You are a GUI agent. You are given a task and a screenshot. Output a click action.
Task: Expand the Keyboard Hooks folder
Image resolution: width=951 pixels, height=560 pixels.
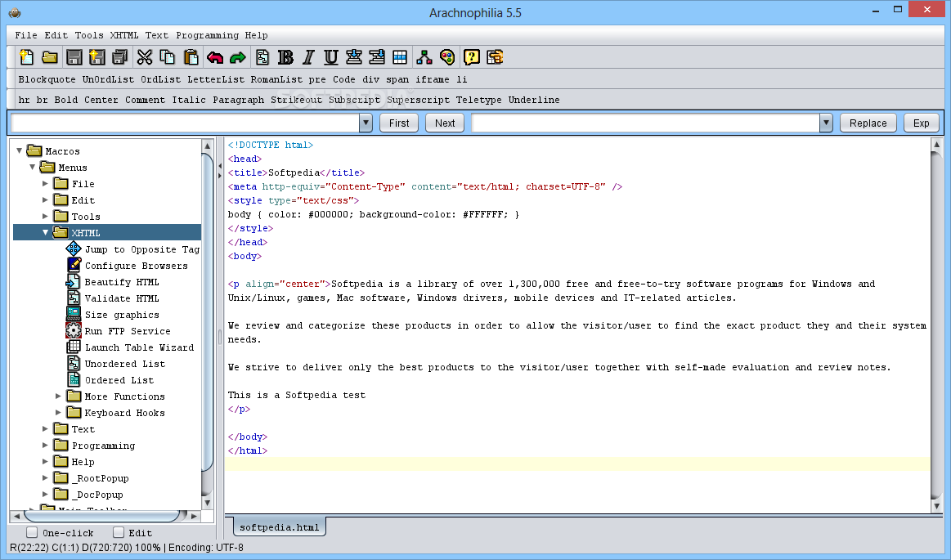59,412
